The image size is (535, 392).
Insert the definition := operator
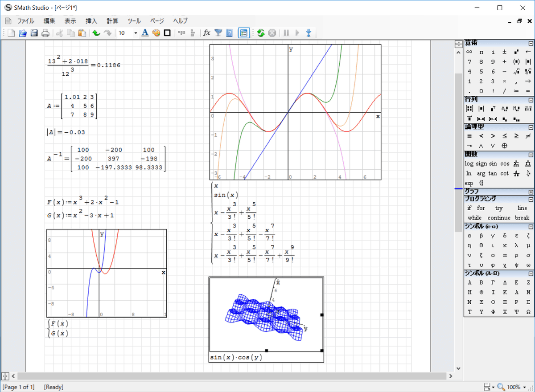(516, 91)
